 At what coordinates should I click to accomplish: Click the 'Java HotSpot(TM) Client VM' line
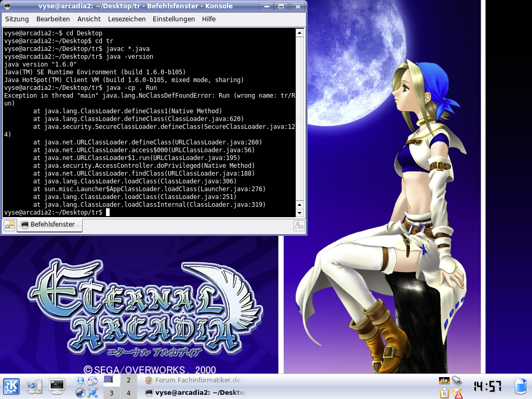(124, 80)
